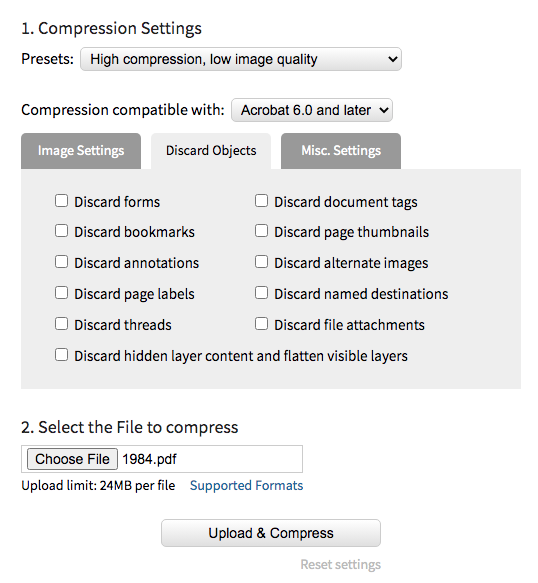Switch to the Image Settings tab

[x=81, y=151]
